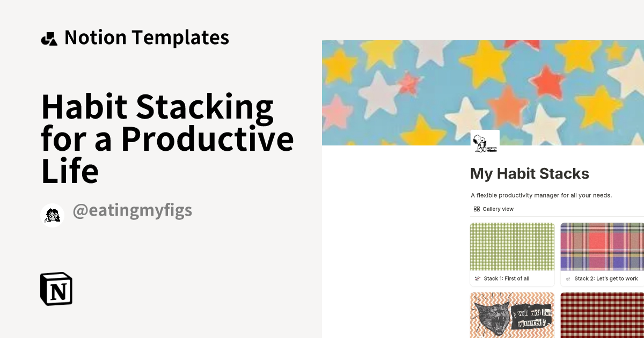Select the Snoopy page icon
This screenshot has width=644, height=338.
485,141
